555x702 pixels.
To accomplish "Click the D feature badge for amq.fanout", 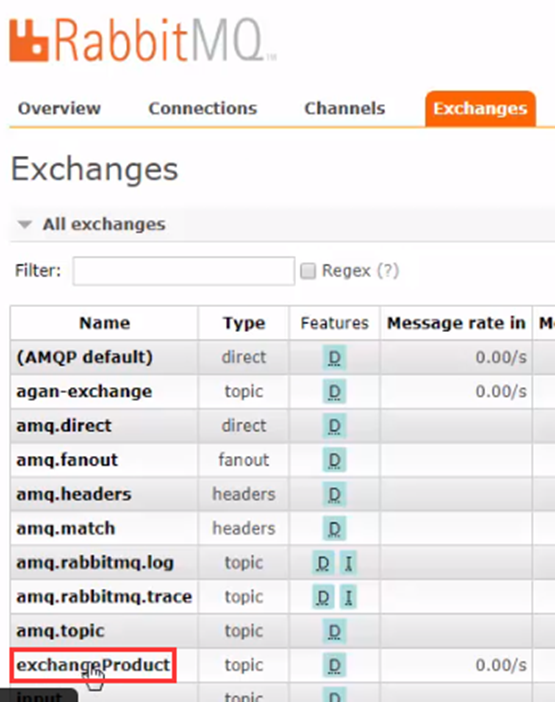I will click(334, 460).
